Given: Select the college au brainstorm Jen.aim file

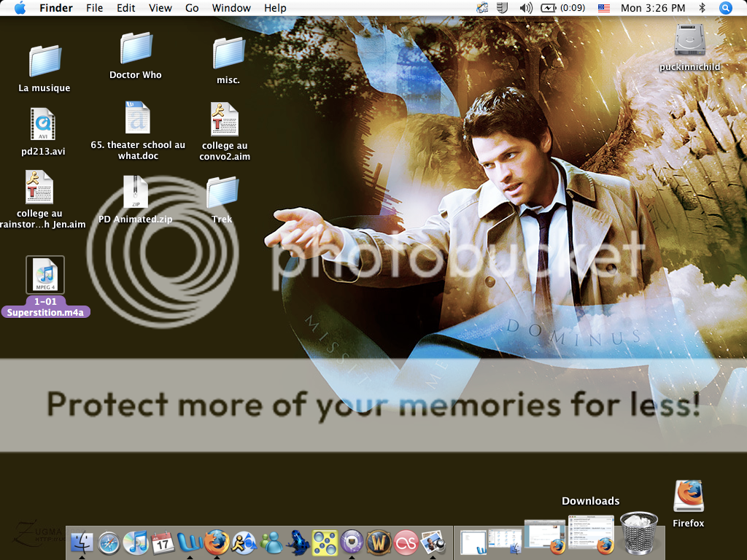Looking at the screenshot, I should click(x=39, y=200).
